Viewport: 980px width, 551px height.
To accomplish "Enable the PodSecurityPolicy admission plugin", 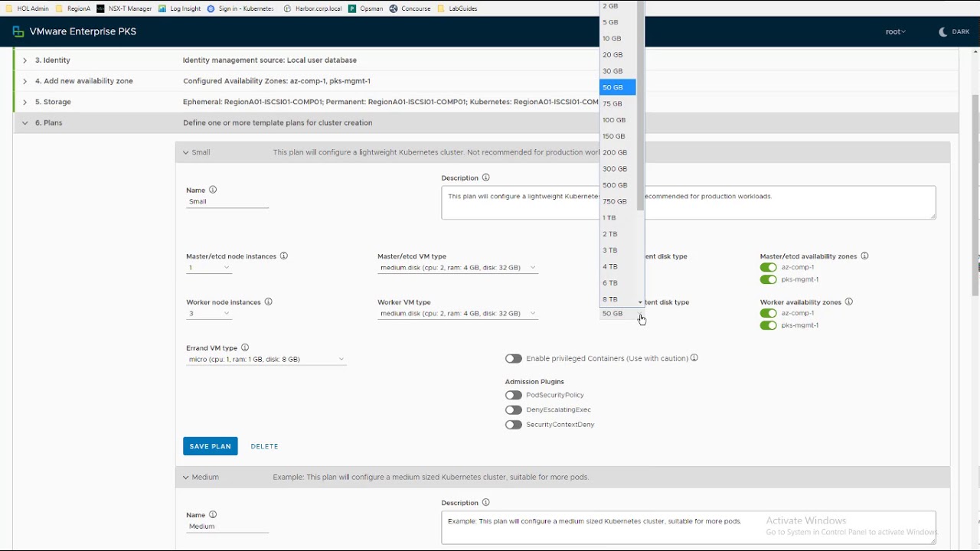I will click(x=514, y=395).
